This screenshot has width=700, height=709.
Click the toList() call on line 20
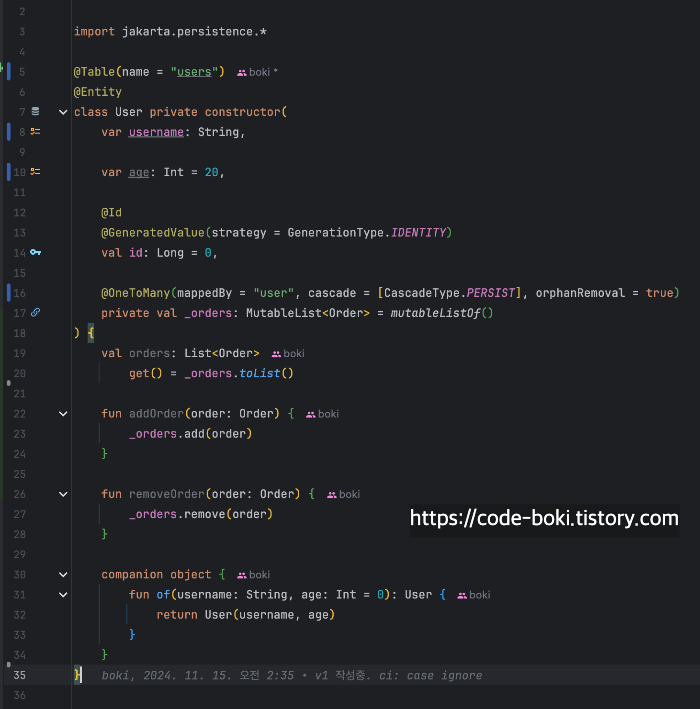266,373
